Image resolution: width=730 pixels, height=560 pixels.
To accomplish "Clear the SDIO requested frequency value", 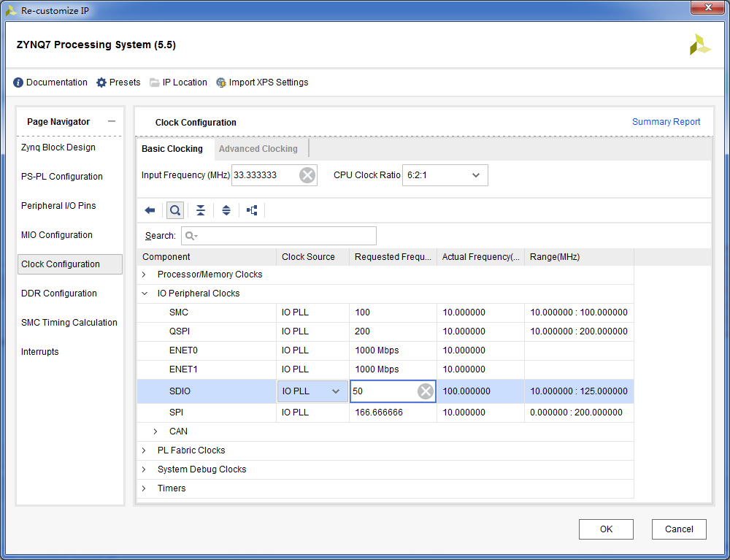I will point(426,391).
